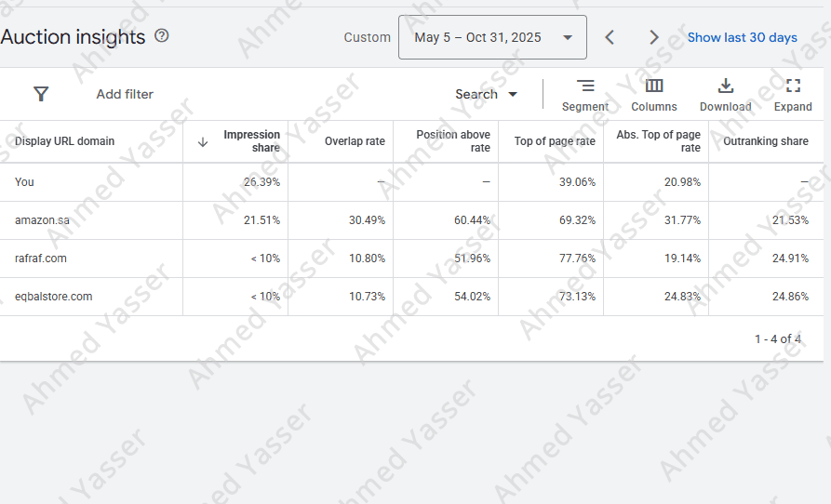The image size is (831, 504).
Task: Click Add filter
Action: (x=125, y=94)
